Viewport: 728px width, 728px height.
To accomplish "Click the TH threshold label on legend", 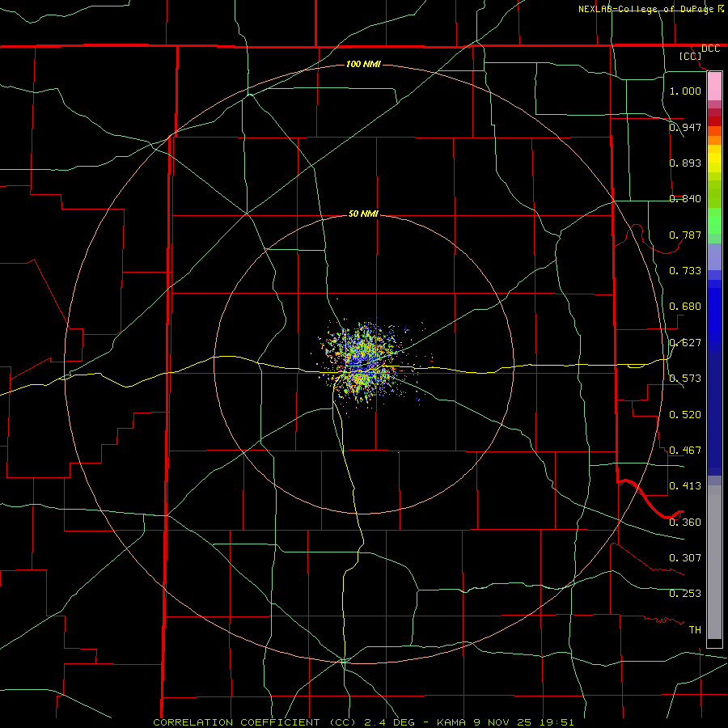I will pyautogui.click(x=695, y=629).
